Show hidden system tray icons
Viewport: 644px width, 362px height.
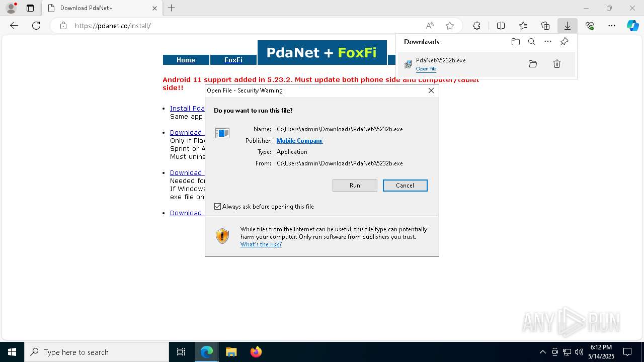pyautogui.click(x=542, y=352)
